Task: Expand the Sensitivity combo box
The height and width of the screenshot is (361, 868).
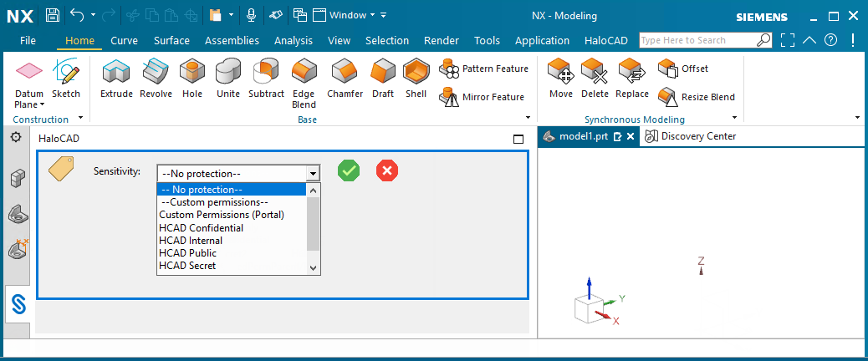Action: point(313,173)
